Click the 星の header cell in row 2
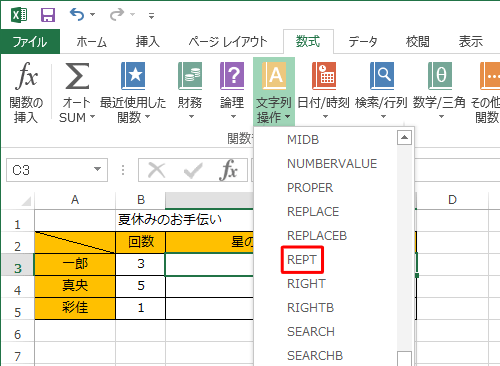 click(209, 242)
